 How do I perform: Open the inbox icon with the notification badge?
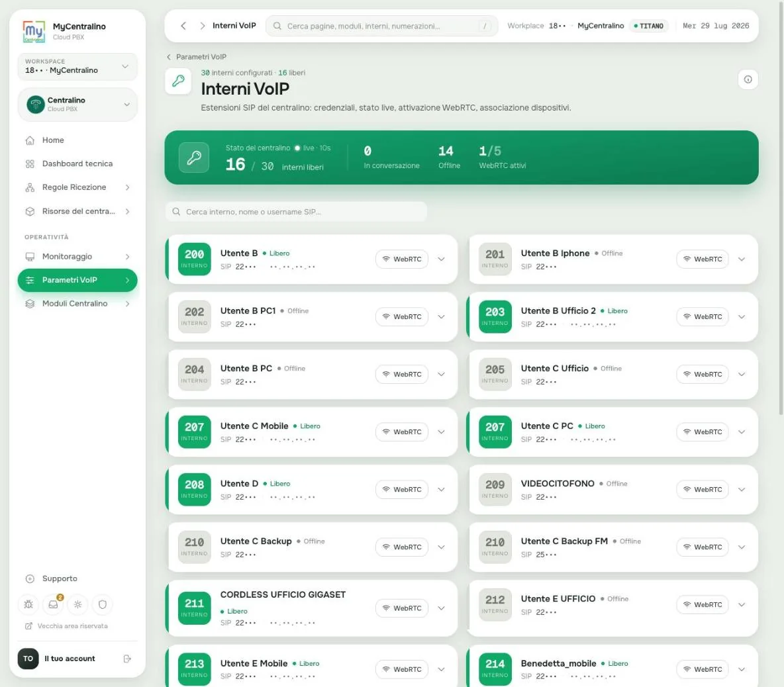click(53, 604)
